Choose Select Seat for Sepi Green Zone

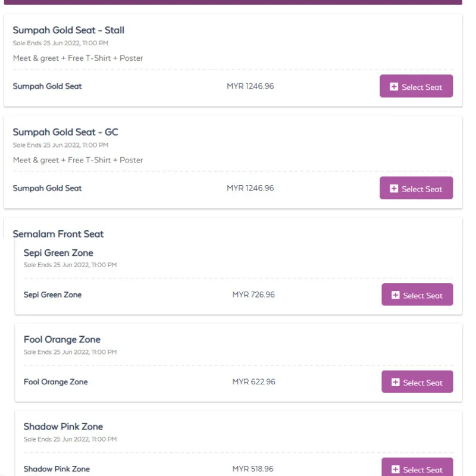[x=417, y=295]
